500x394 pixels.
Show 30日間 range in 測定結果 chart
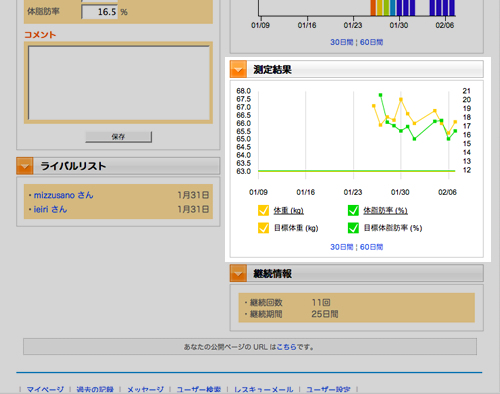341,247
